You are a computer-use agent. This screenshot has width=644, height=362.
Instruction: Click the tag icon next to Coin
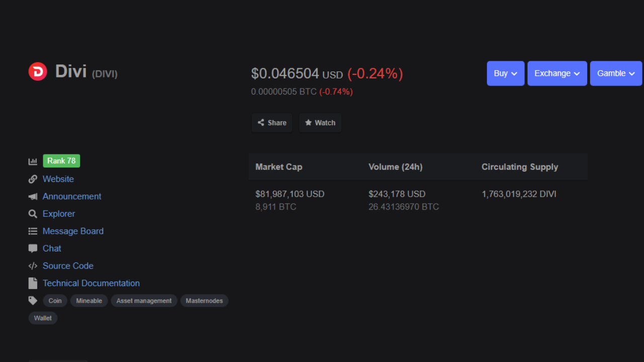33,301
